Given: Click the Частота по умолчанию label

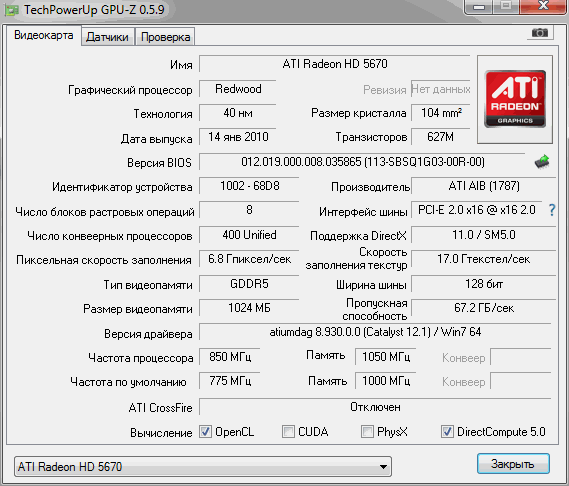Looking at the screenshot, I should click(128, 382).
